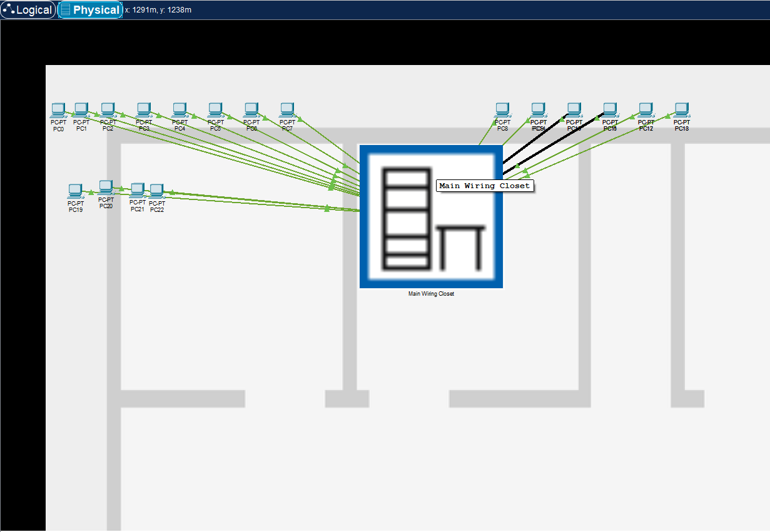Viewport: 770px width, 532px height.
Task: Select the PC21 computer
Action: click(x=137, y=191)
